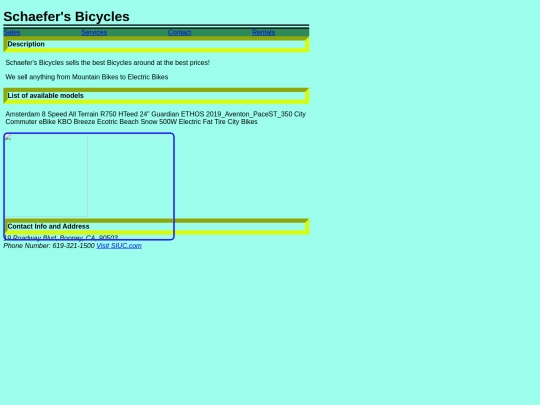The height and width of the screenshot is (405, 540).
Task: Follow the Visit SIUC.com link
Action: (119, 246)
